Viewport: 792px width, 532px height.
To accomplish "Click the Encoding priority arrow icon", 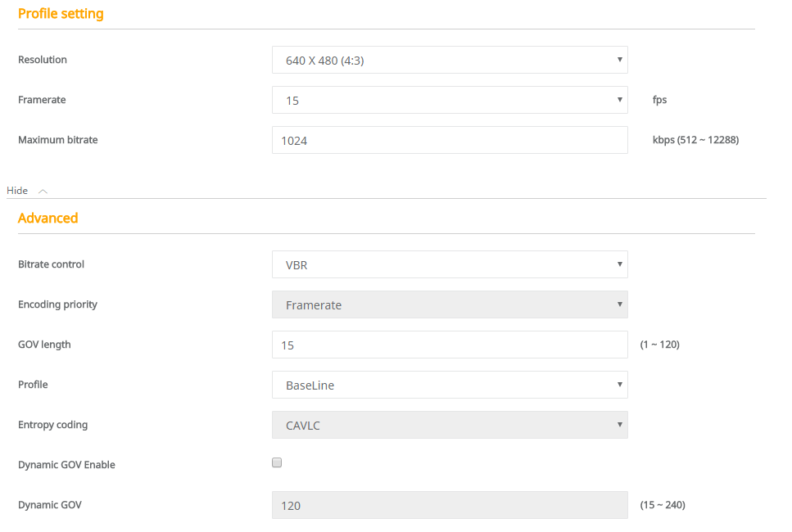I will point(619,304).
